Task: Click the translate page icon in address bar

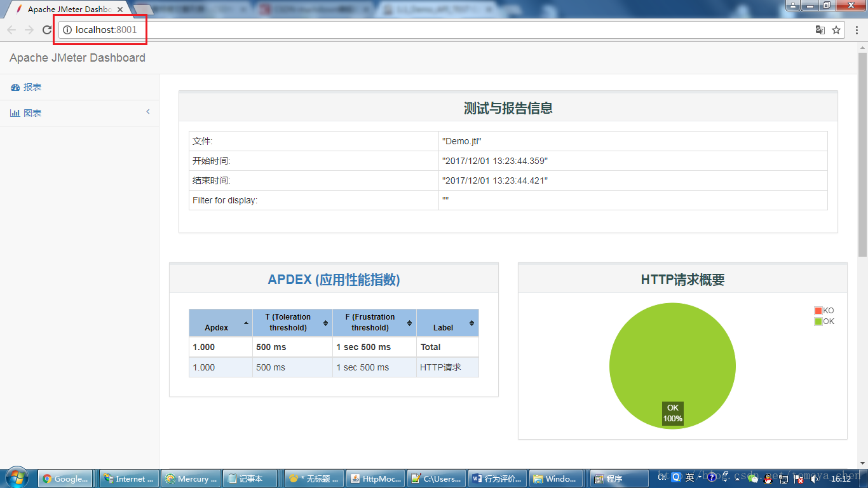Action: click(820, 30)
